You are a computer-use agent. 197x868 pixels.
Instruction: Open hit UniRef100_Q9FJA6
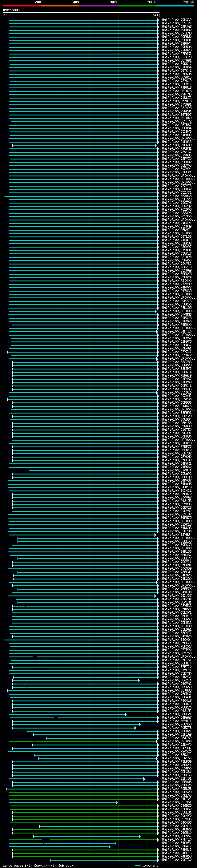pyautogui.click(x=177, y=26)
